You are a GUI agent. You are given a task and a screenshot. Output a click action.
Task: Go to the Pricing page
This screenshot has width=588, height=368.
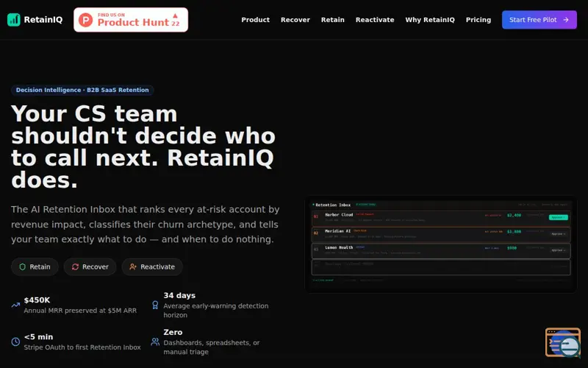click(478, 20)
